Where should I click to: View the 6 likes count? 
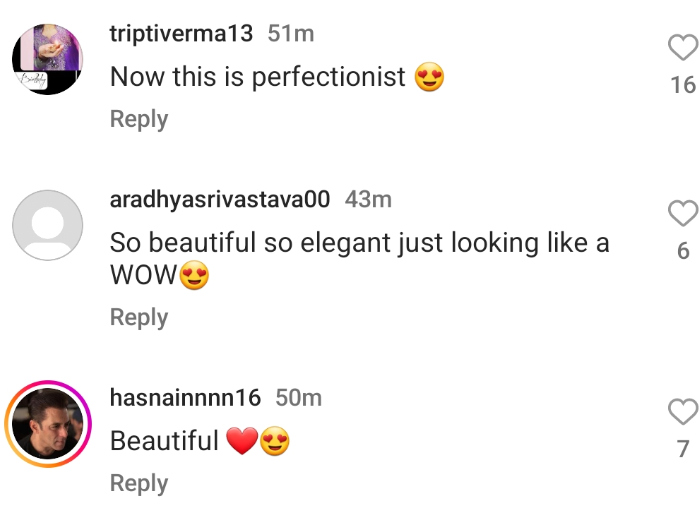683,251
